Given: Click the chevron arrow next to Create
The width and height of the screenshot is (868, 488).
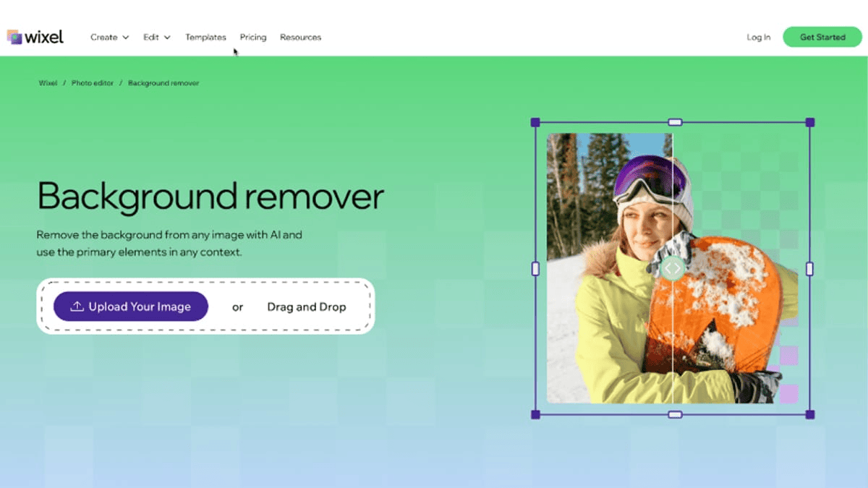Looking at the screenshot, I should pos(125,38).
